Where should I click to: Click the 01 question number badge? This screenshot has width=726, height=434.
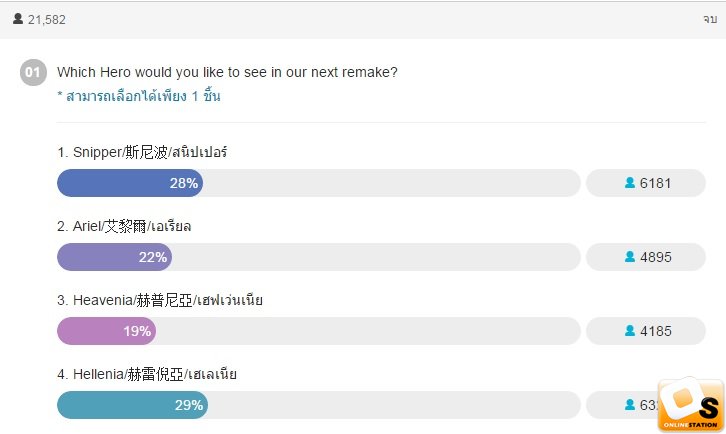coord(33,72)
